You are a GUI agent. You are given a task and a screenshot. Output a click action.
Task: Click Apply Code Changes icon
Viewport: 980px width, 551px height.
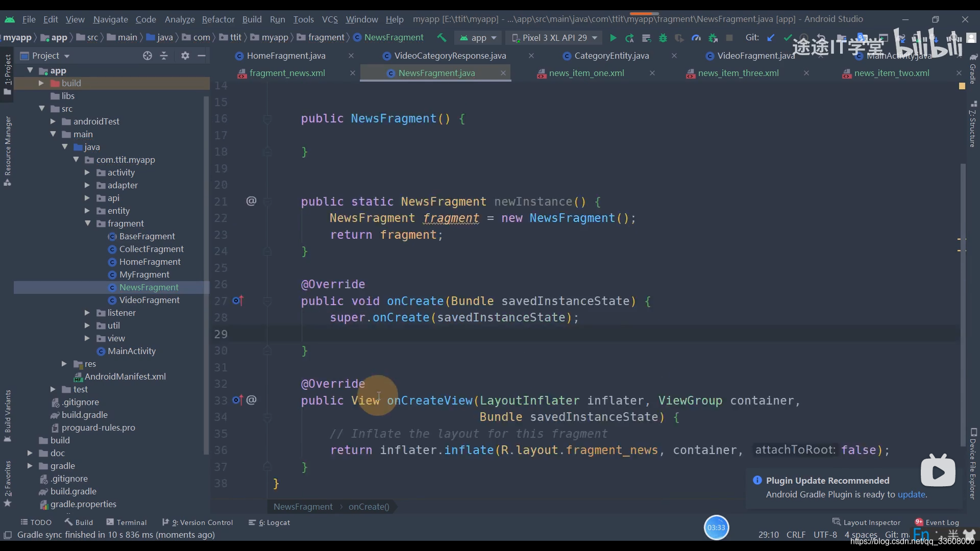coord(646,38)
